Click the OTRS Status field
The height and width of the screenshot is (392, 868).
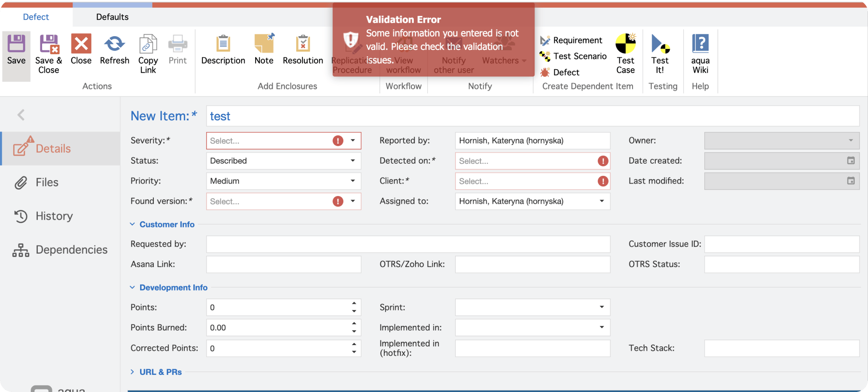click(x=782, y=264)
